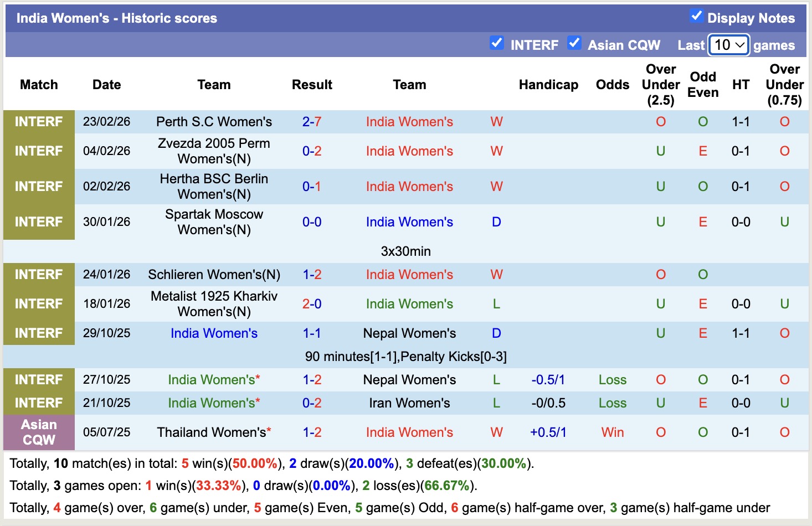
Task: Open the Iran Women's team link
Action: (x=409, y=403)
